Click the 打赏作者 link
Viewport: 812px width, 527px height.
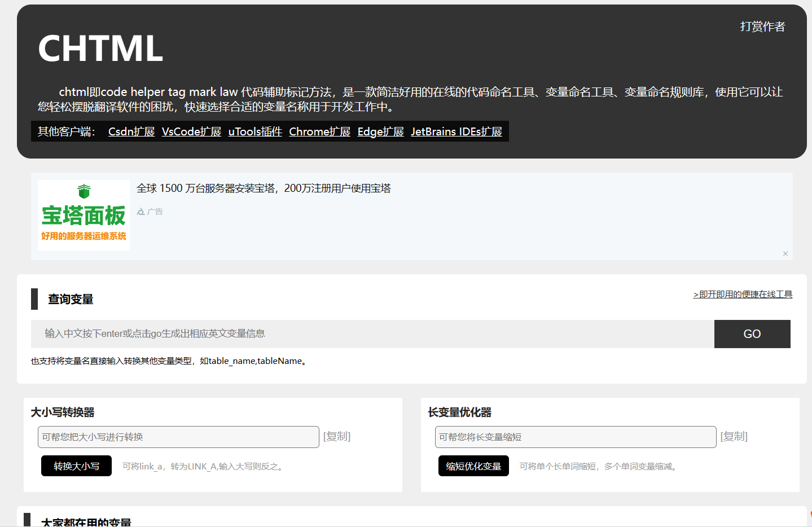point(762,26)
